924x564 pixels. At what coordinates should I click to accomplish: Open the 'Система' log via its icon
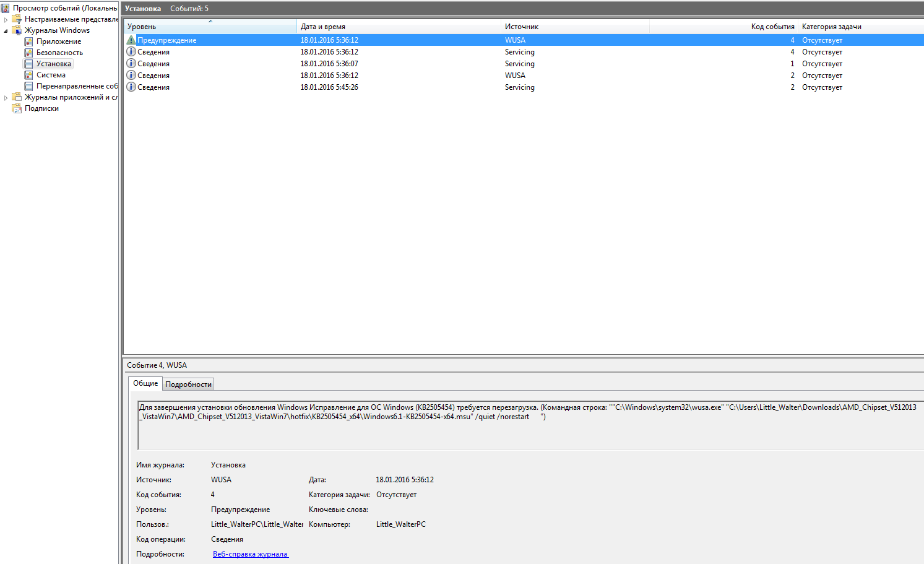(28, 75)
